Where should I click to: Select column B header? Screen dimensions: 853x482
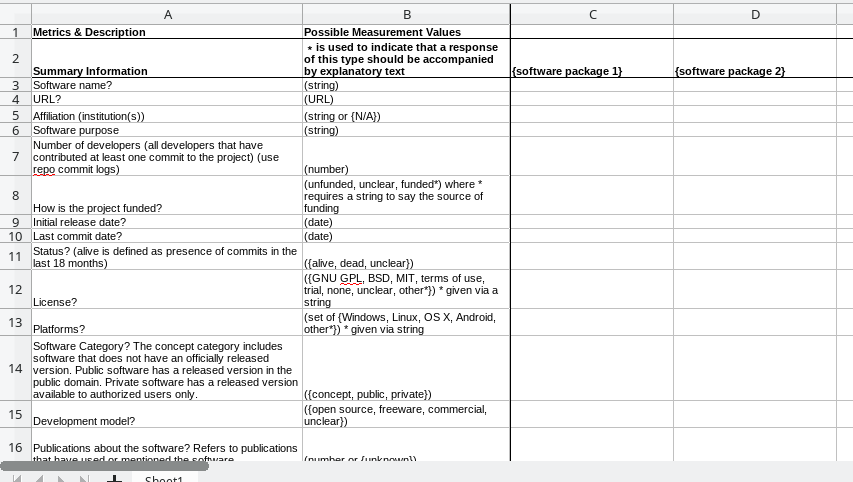click(406, 15)
